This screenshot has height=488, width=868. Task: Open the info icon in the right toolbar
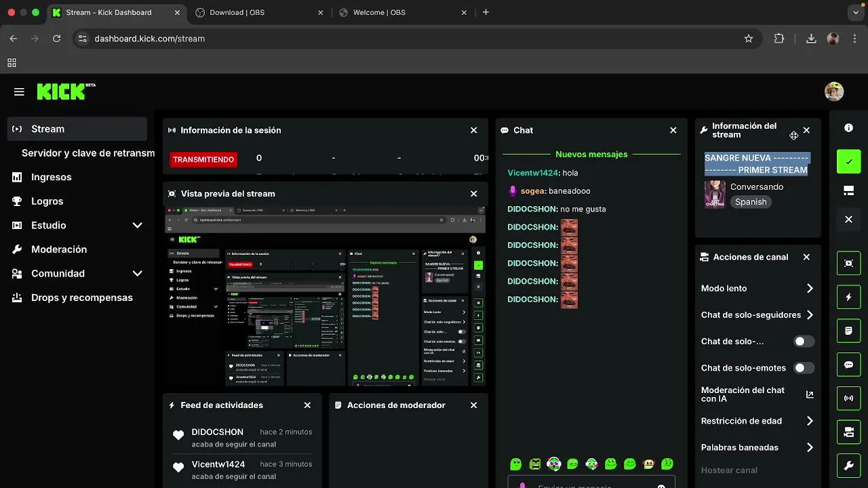click(848, 128)
